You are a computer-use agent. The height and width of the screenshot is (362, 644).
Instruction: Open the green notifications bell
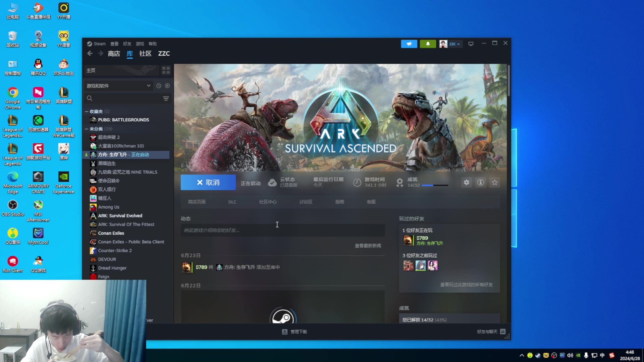click(428, 44)
